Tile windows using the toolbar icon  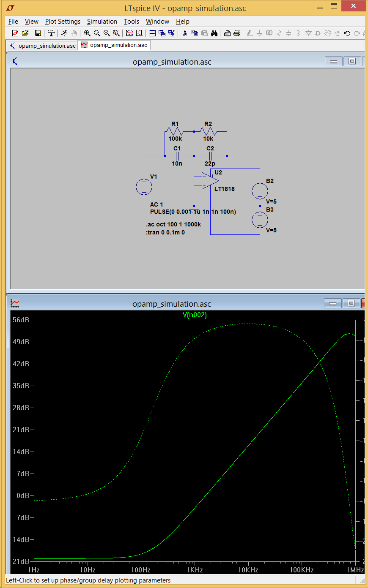point(152,33)
